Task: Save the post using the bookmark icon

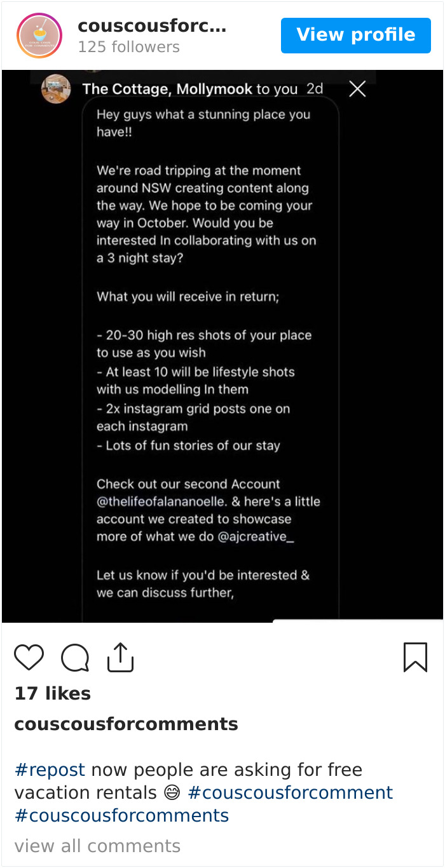Action: [414, 658]
